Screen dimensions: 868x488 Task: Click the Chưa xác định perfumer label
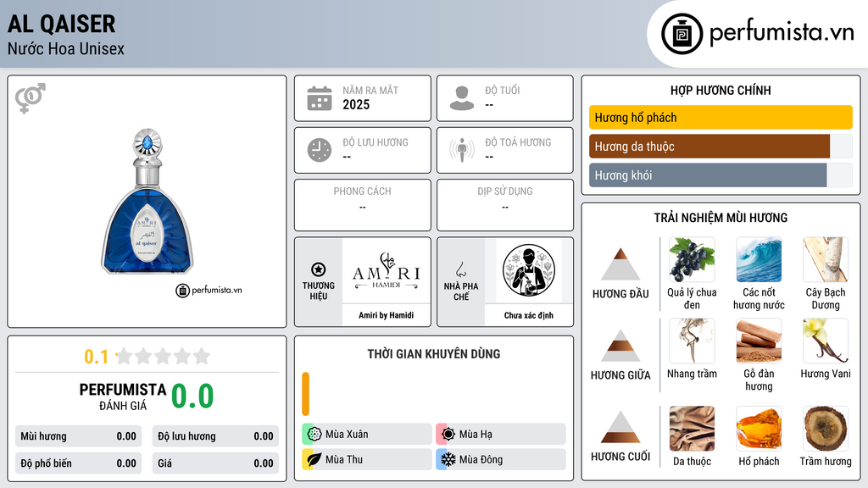click(x=529, y=315)
